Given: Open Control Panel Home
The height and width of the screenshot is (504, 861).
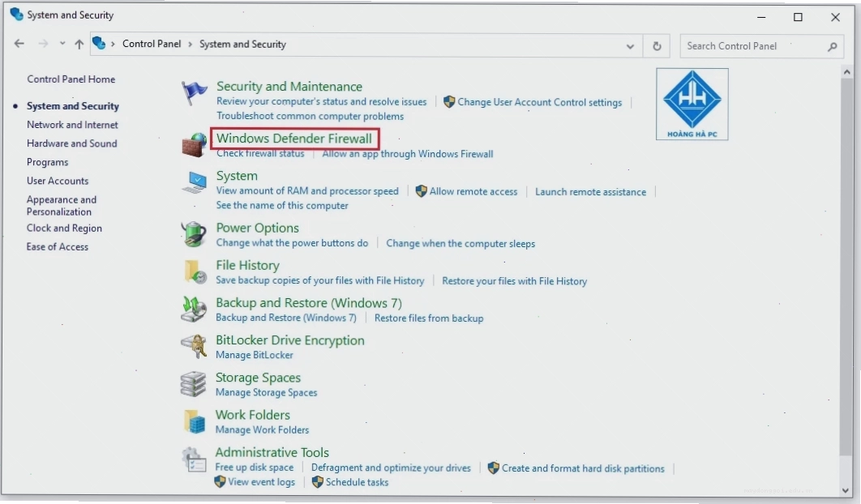Looking at the screenshot, I should 71,79.
